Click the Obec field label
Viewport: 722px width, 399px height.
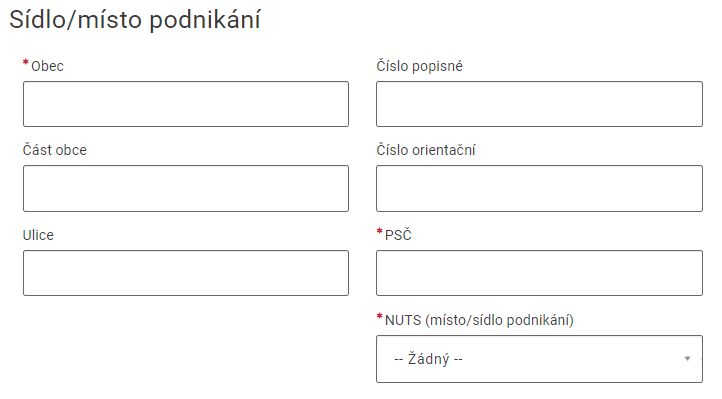click(x=47, y=66)
